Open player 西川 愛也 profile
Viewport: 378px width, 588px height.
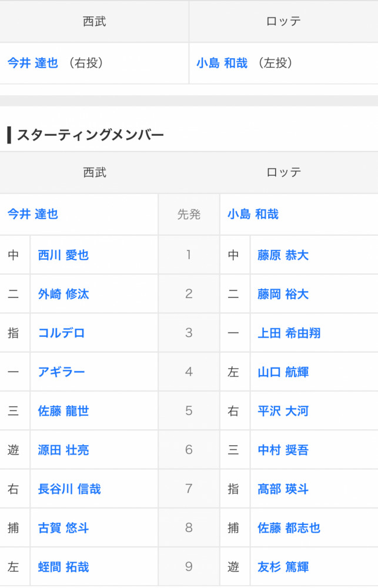(x=63, y=255)
